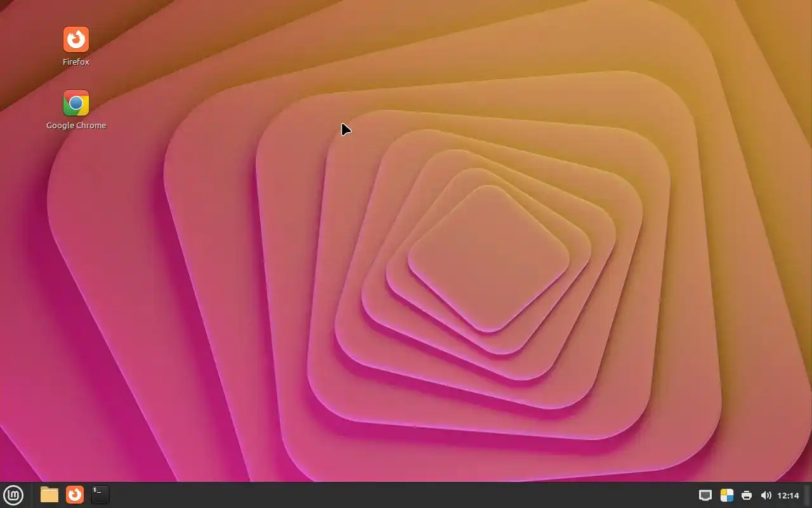812x508 pixels.
Task: Launch Firefox from the taskbar panel
Action: click(75, 495)
